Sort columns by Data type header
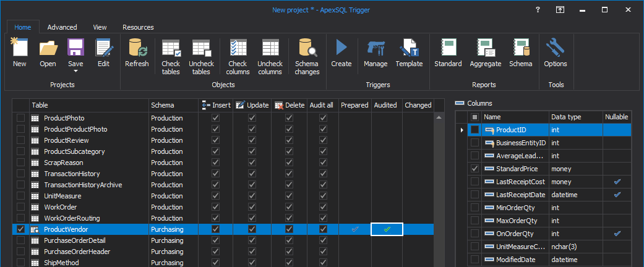Viewport: 644px width, 267px height. tap(576, 117)
